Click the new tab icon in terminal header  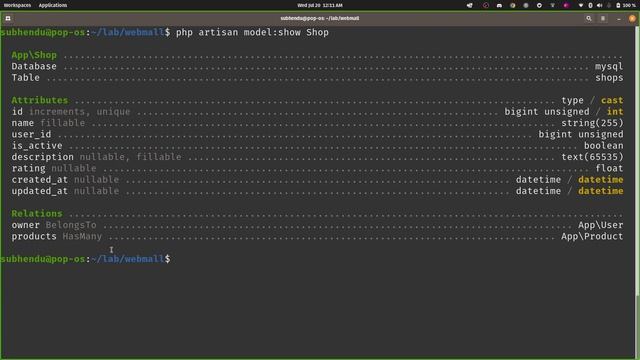[x=8, y=18]
